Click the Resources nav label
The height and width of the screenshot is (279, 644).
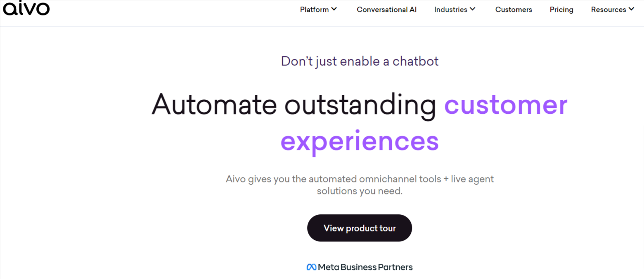pyautogui.click(x=608, y=9)
